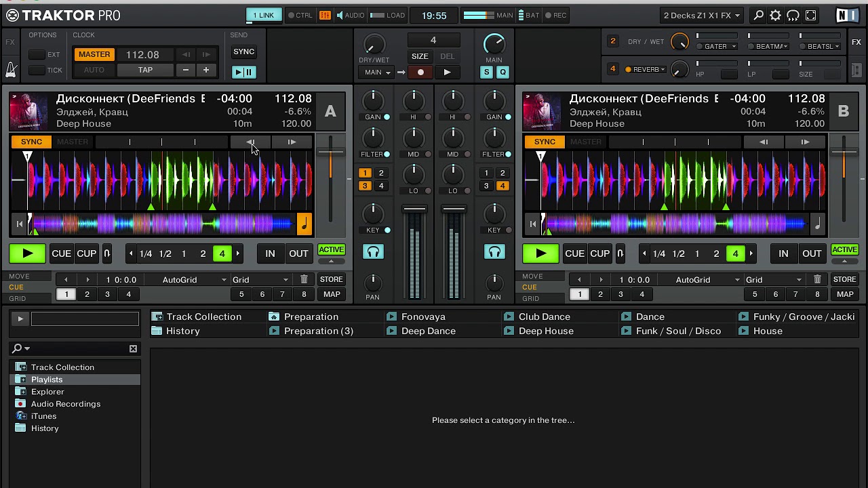This screenshot has width=868, height=488.
Task: Toggle loop ACTIVE on Deck A
Action: [331, 249]
